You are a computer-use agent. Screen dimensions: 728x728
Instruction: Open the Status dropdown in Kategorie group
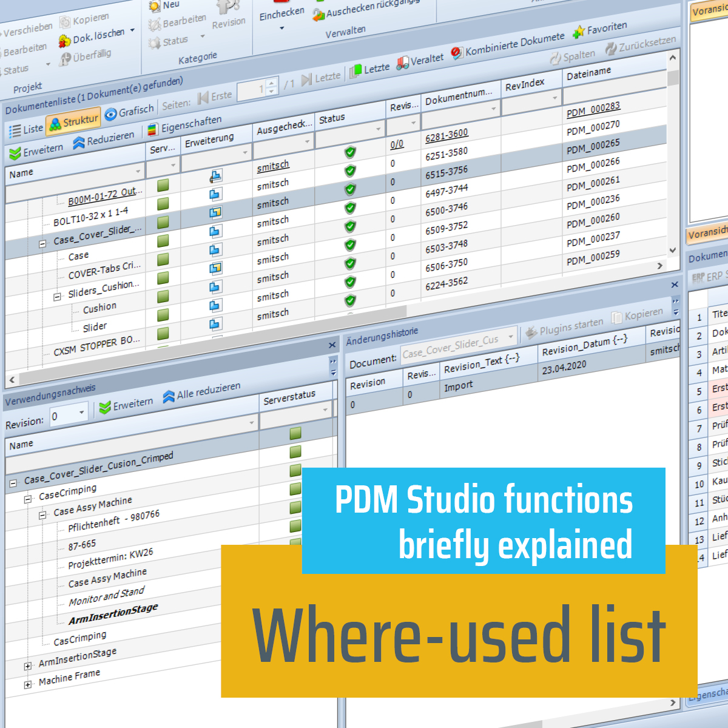pyautogui.click(x=202, y=36)
